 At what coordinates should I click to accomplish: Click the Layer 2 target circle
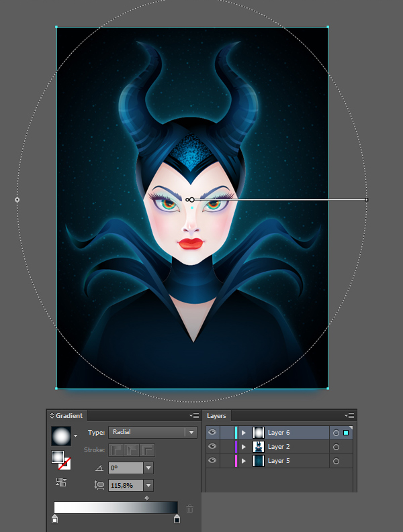pyautogui.click(x=336, y=447)
